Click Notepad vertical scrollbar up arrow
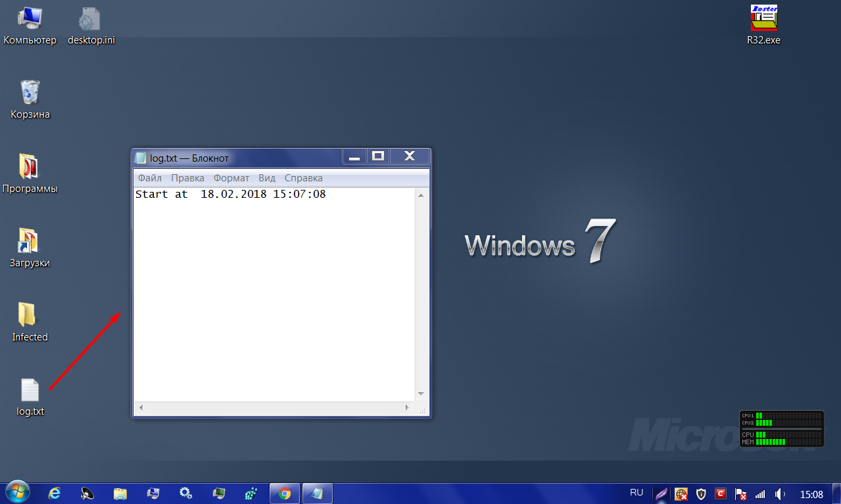The image size is (841, 504). tap(421, 195)
